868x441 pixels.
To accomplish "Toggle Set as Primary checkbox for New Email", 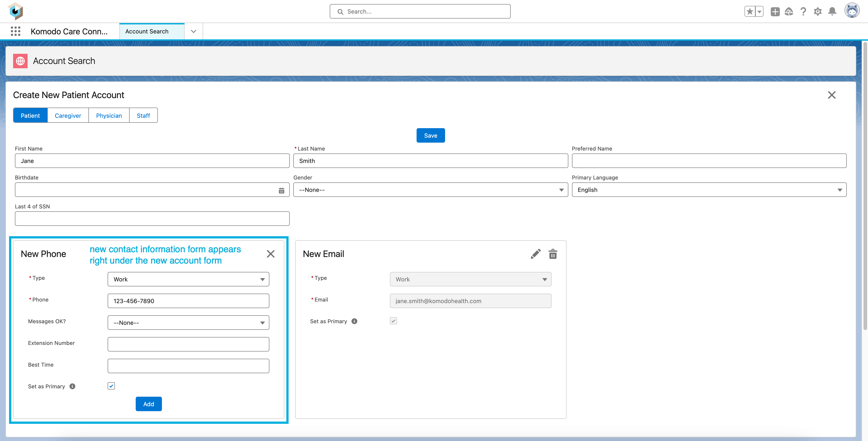I will [393, 321].
